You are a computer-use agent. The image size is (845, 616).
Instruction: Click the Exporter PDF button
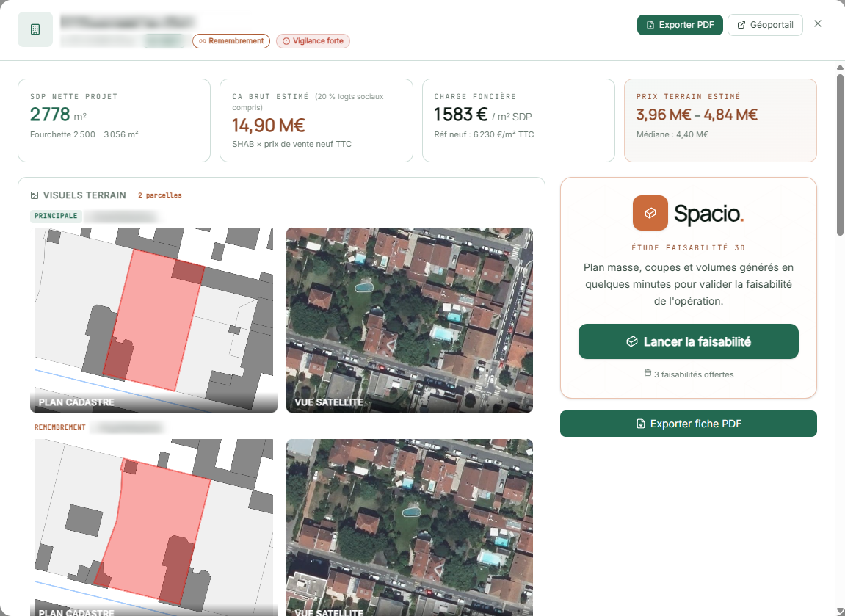680,25
